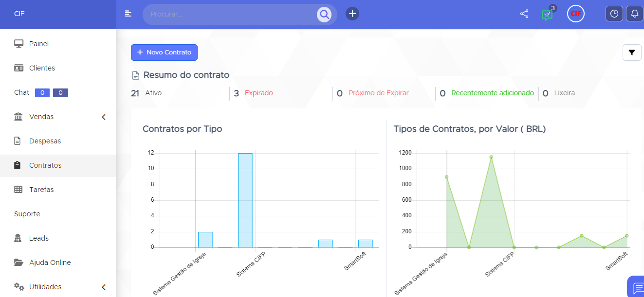The height and width of the screenshot is (297, 644).
Task: Open the filter dropdown button
Action: coord(632,52)
